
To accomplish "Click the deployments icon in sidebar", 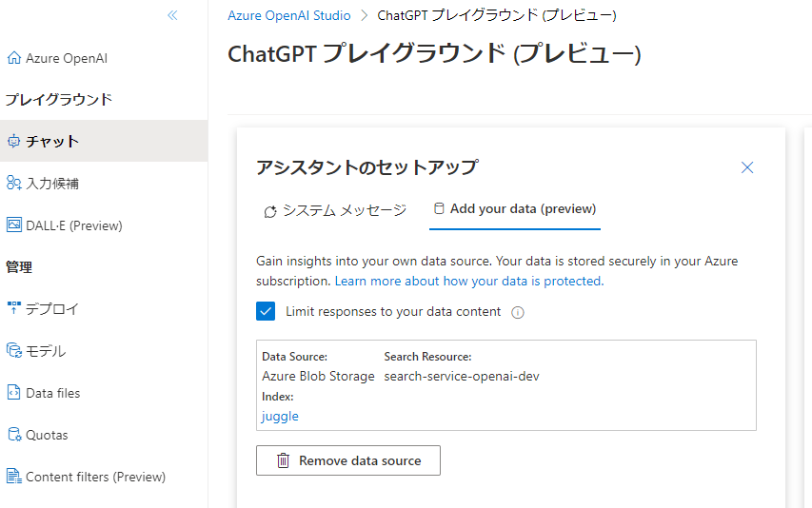I will 13,308.
